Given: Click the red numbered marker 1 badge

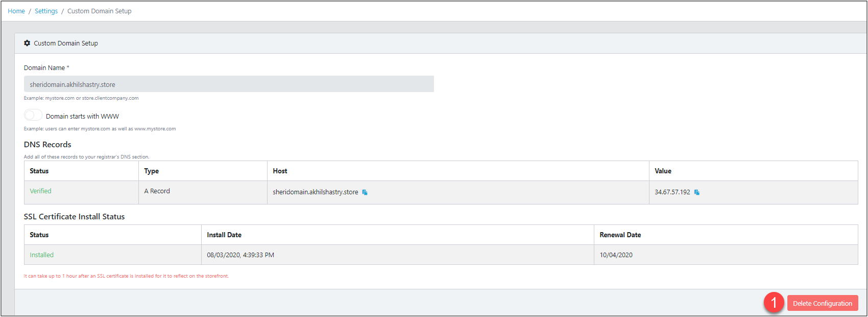Looking at the screenshot, I should (x=774, y=303).
